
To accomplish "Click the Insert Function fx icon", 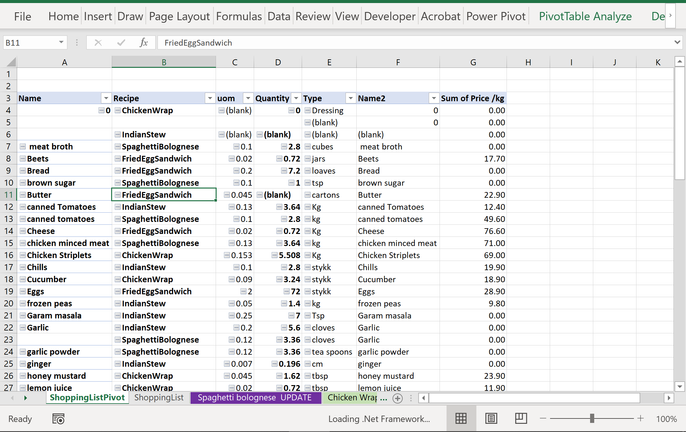I will [143, 43].
